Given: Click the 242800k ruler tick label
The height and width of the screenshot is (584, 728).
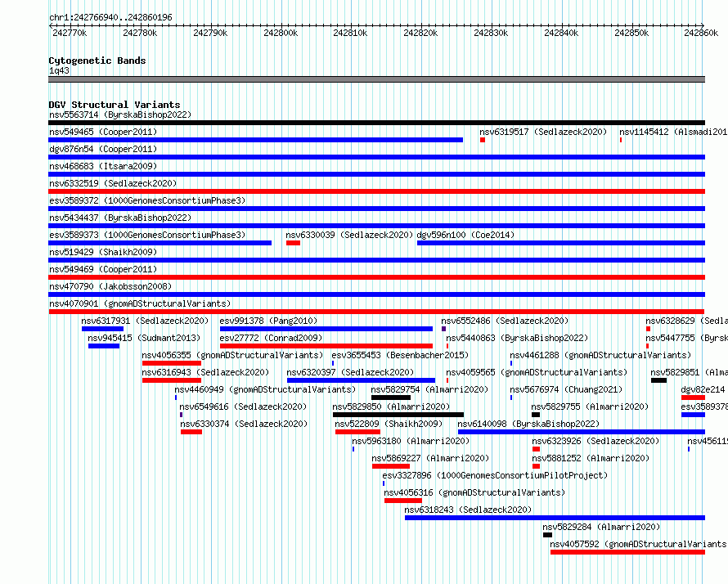Looking at the screenshot, I should (281, 33).
